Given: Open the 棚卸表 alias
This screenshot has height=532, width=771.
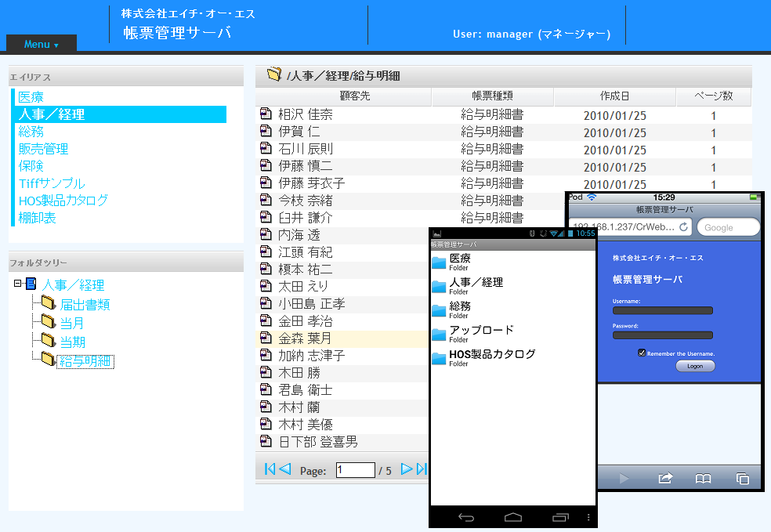Looking at the screenshot, I should pos(37,217).
